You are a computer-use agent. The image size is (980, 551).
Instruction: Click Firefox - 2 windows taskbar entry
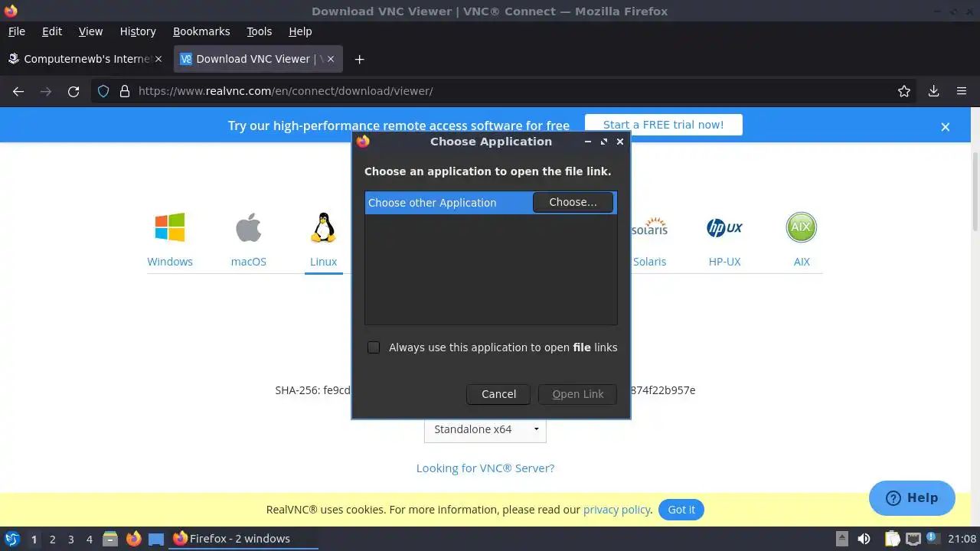243,539
